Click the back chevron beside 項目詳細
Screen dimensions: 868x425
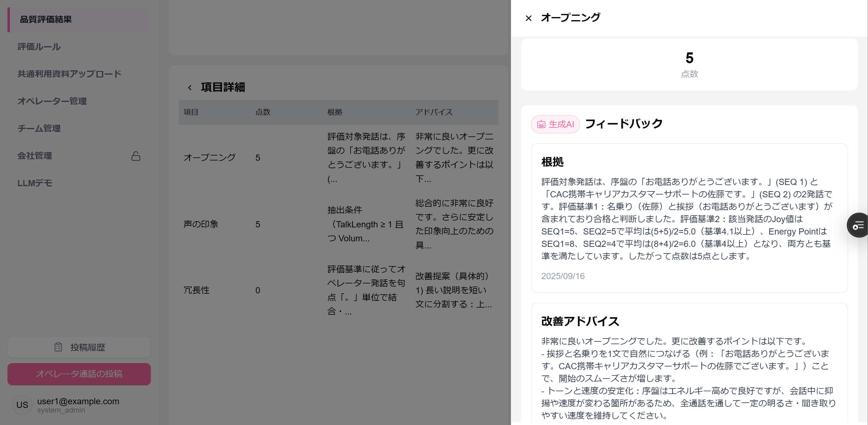[190, 88]
